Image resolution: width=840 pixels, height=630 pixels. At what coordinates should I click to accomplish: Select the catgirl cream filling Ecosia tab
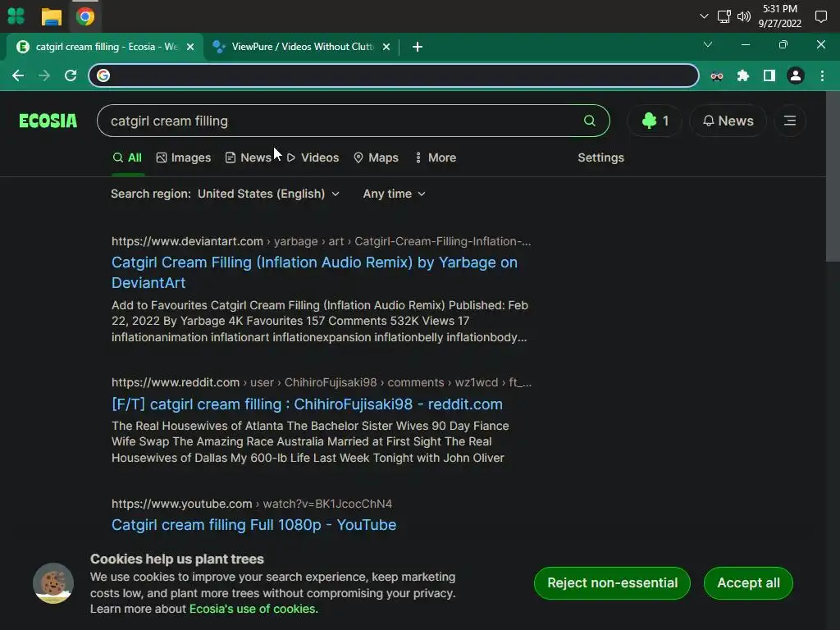tap(104, 47)
